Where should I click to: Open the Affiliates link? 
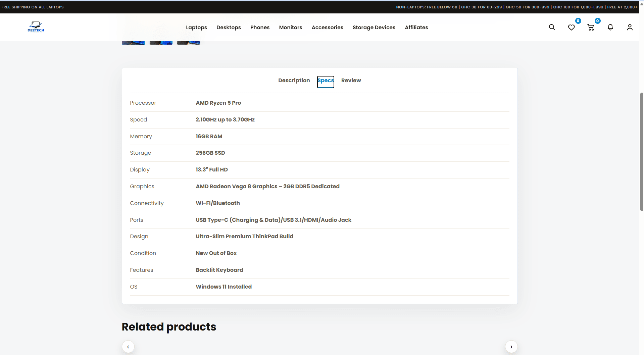coord(416,28)
